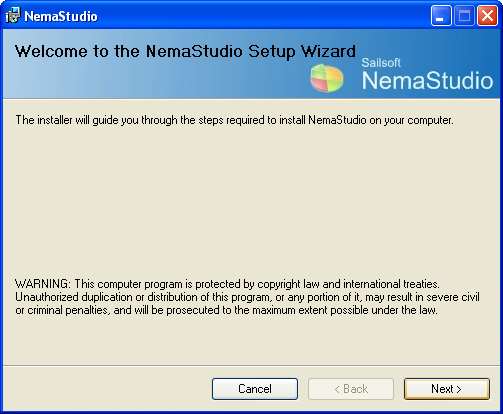This screenshot has width=503, height=414.
Task: Proceed with the Next button
Action: (x=447, y=389)
